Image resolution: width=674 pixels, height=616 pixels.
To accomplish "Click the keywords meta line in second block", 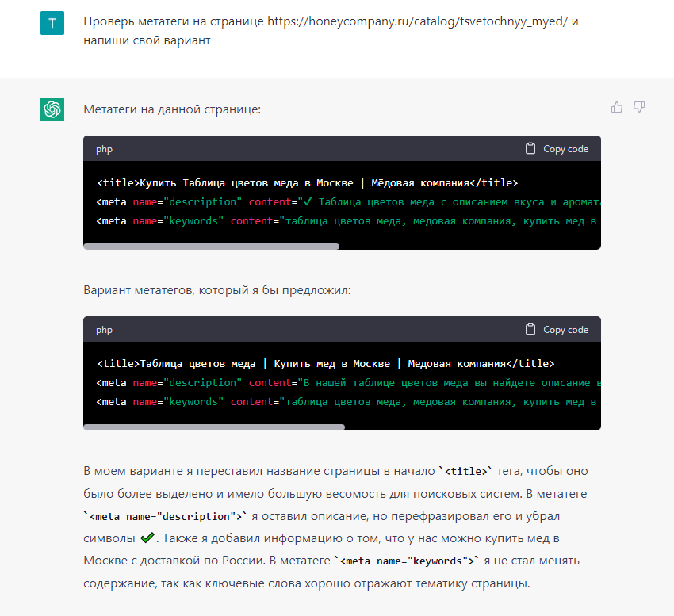I will click(347, 401).
